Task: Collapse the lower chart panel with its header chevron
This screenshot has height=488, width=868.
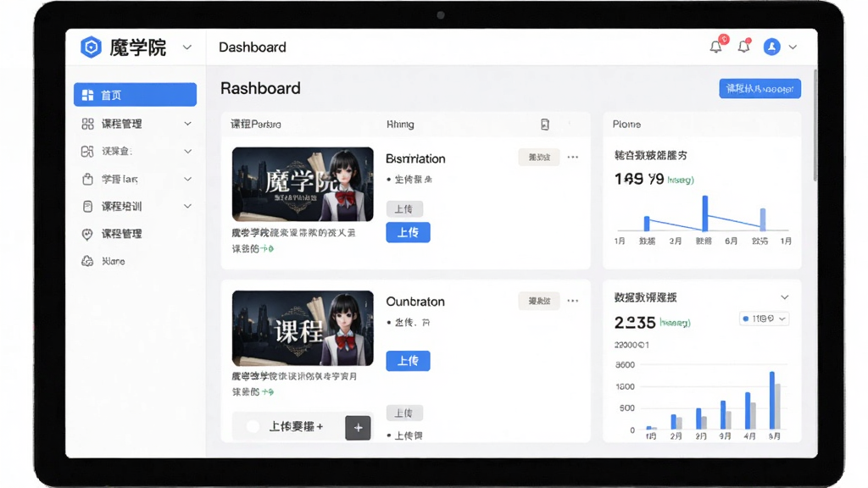Action: (x=784, y=297)
